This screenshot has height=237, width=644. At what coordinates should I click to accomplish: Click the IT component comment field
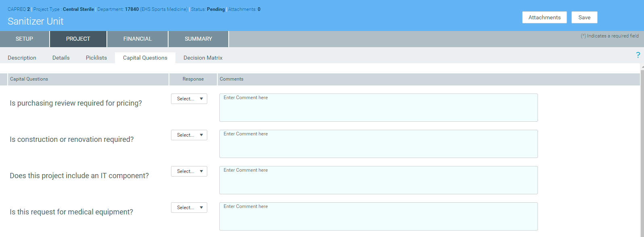tap(378, 180)
